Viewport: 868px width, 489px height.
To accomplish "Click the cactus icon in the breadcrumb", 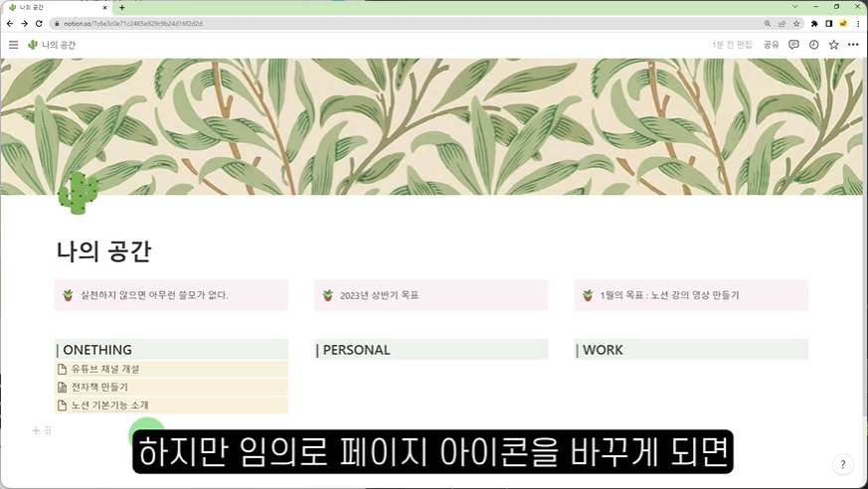I will pos(33,45).
